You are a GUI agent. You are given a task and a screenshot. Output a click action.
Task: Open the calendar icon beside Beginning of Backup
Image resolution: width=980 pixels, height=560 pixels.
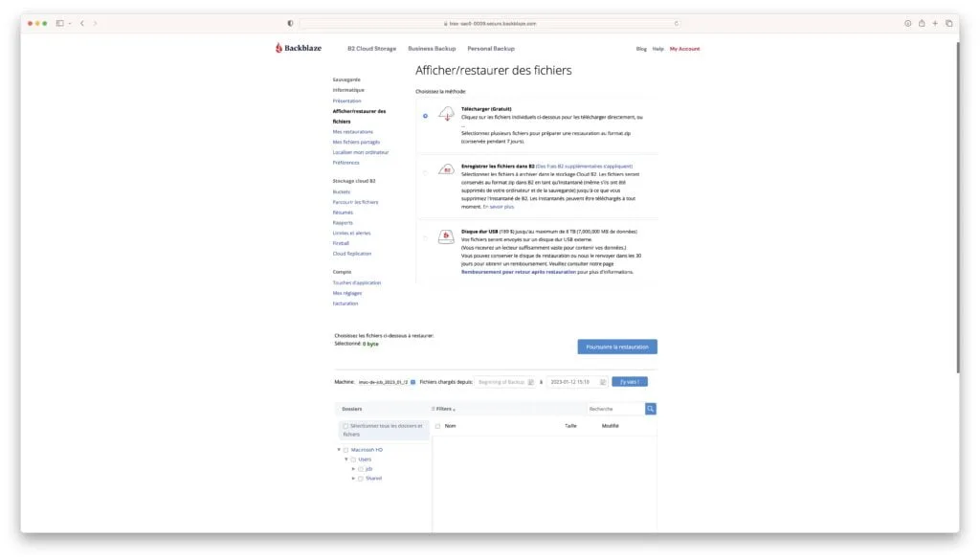(x=531, y=383)
